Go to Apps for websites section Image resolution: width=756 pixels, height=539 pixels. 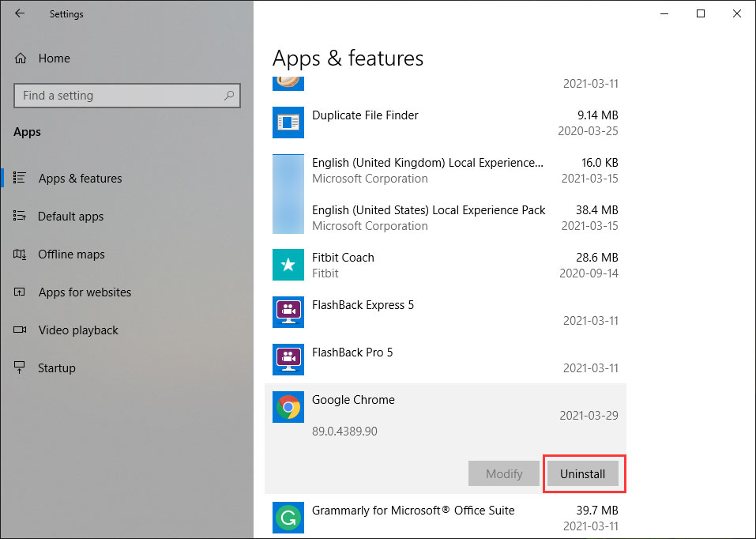coord(85,292)
